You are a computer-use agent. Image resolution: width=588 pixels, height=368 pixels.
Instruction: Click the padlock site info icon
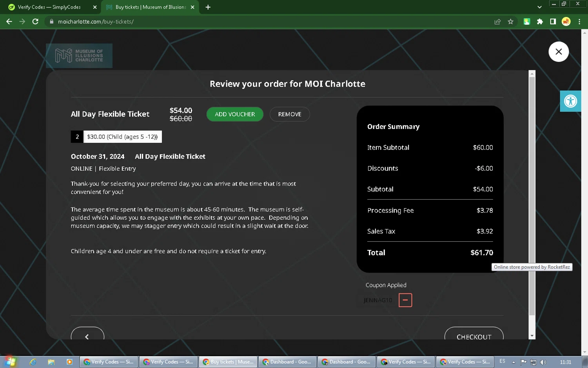tap(51, 22)
